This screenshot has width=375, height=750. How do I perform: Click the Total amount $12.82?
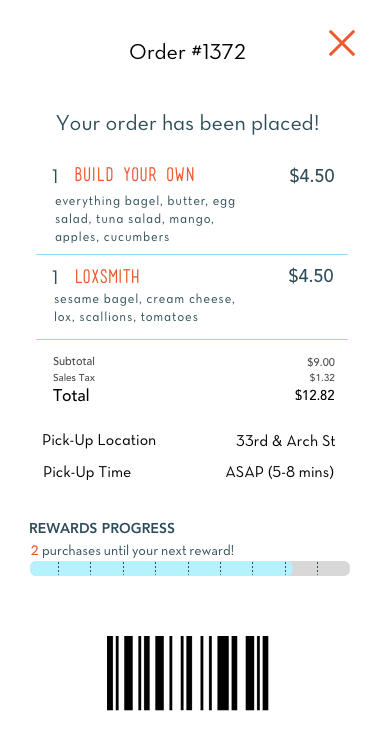(x=315, y=395)
